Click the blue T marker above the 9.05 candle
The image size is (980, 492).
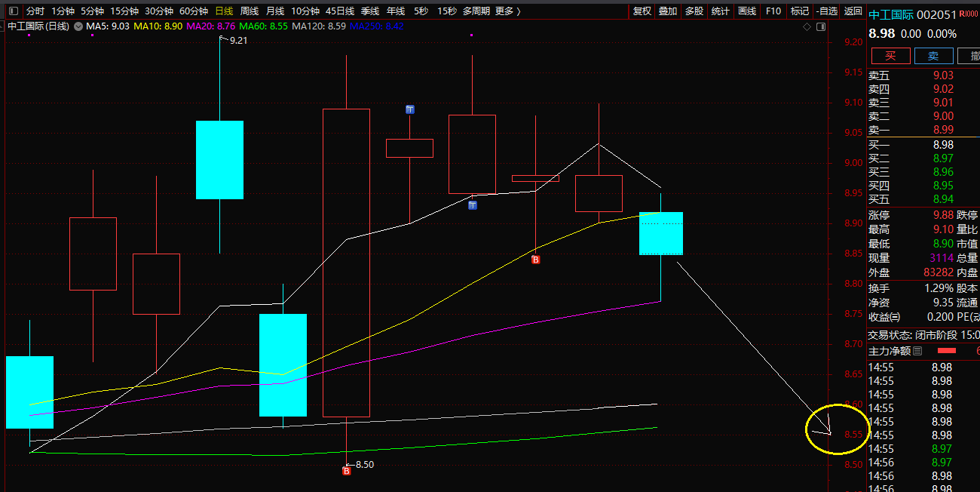click(410, 109)
